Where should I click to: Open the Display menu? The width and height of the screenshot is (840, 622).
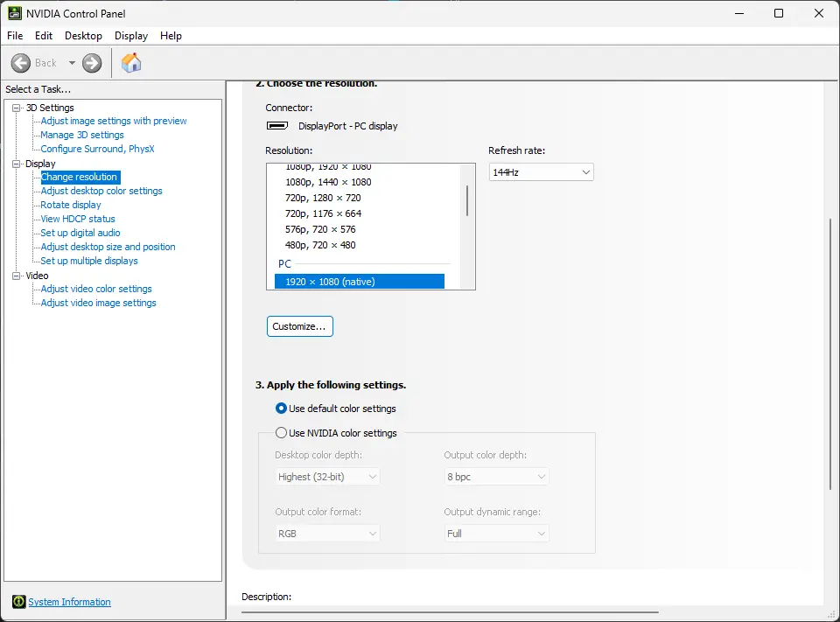point(131,36)
